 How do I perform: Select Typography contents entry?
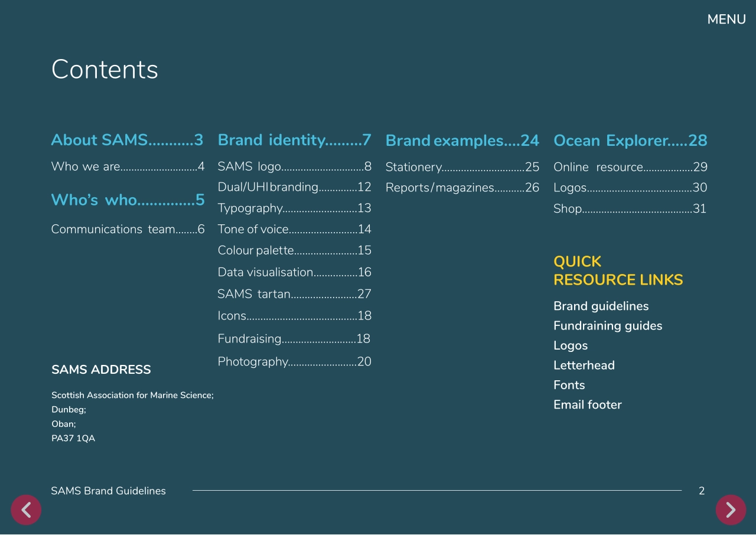294,208
